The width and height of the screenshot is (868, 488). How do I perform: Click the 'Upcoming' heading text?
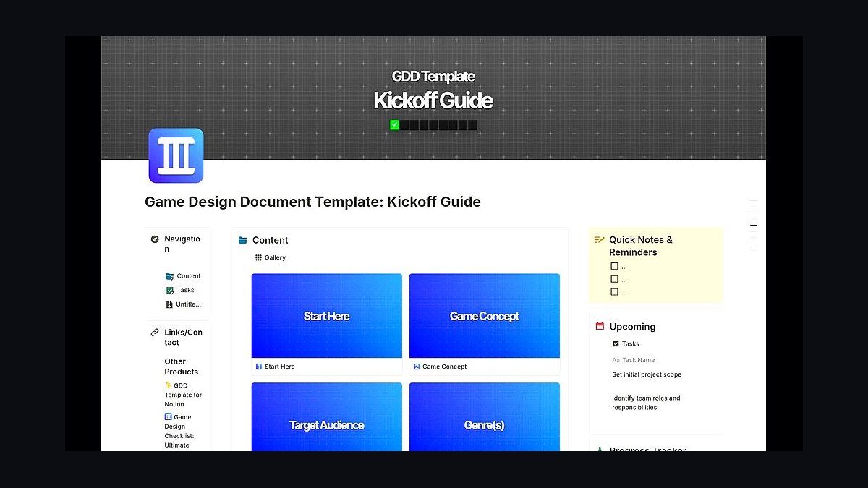click(x=632, y=327)
